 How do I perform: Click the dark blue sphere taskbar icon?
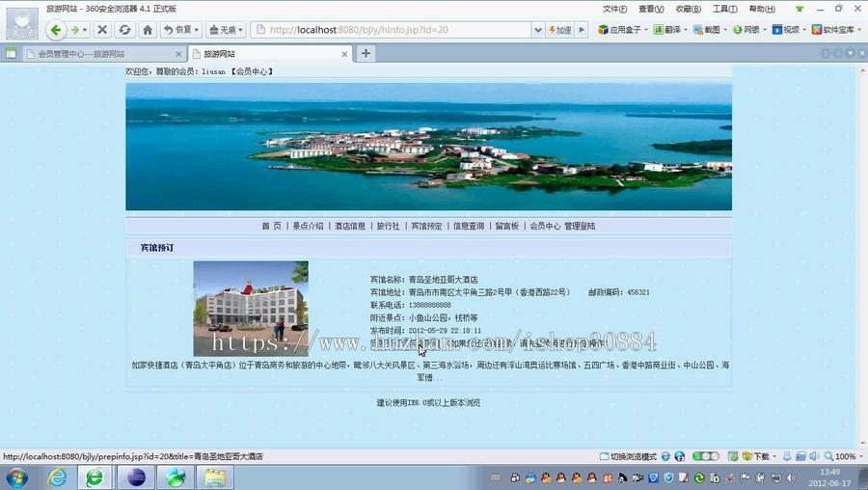coord(136,477)
